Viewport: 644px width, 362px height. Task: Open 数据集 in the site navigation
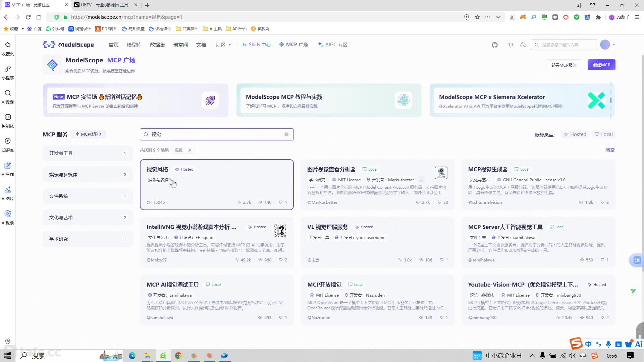[x=157, y=45]
